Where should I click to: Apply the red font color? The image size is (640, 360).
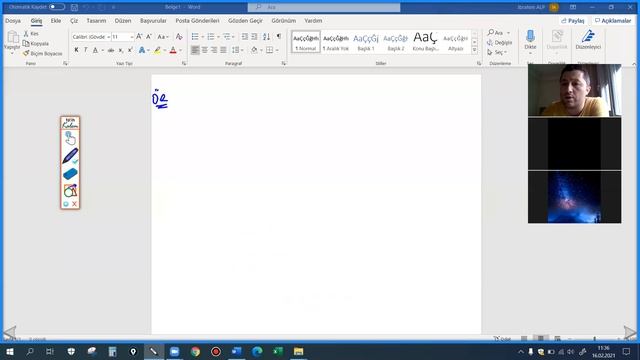(173, 50)
